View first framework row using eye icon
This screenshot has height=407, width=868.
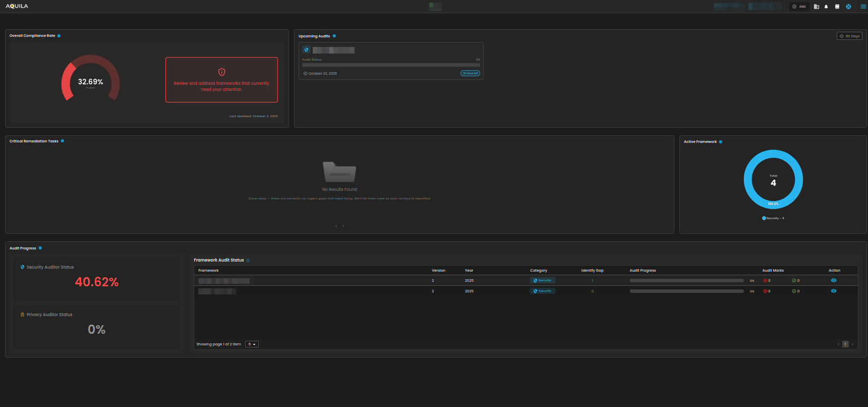834,280
